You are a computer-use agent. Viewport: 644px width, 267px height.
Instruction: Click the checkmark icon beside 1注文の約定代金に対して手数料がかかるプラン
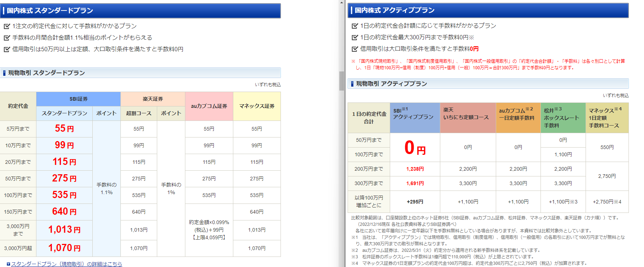tap(7, 26)
